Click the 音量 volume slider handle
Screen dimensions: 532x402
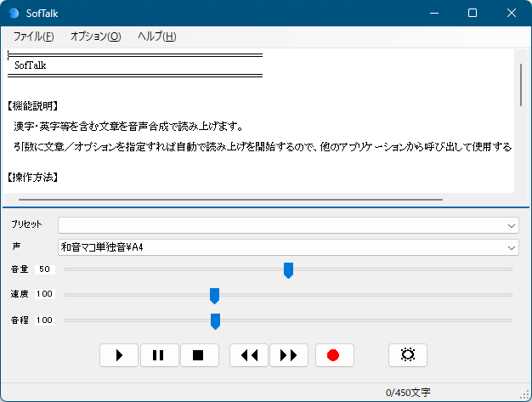click(288, 270)
